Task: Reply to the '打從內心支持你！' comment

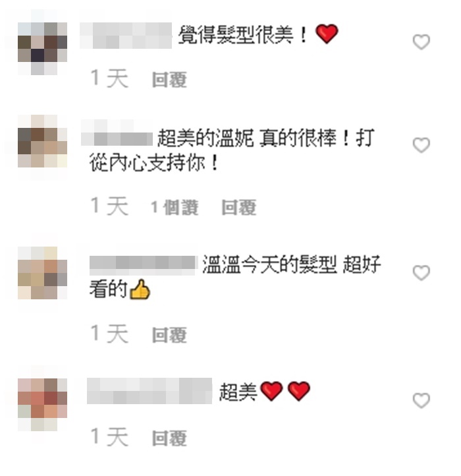Action: pyautogui.click(x=238, y=207)
